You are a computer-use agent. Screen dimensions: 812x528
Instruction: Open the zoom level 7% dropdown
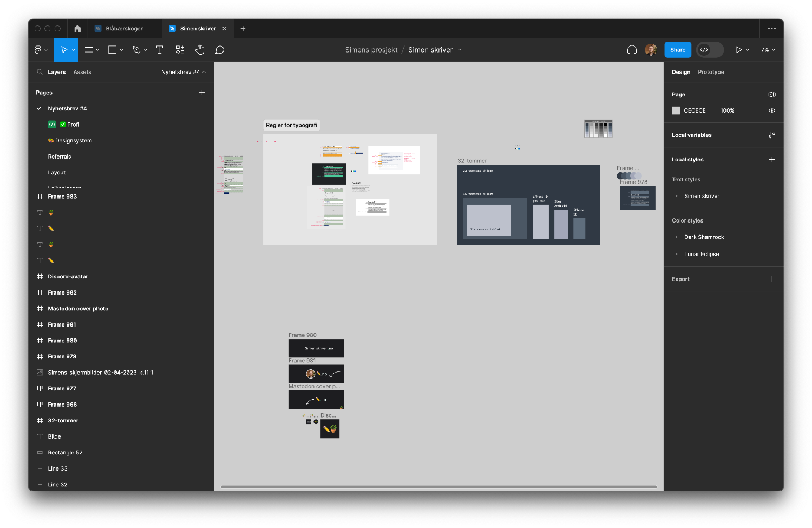coord(768,50)
